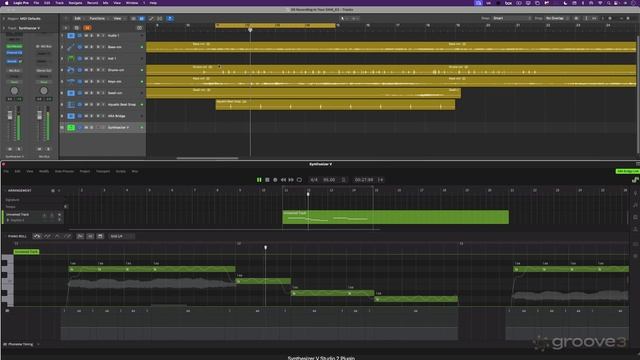Select fourth piano roll tool icon
640x360 pixels.
(67, 236)
